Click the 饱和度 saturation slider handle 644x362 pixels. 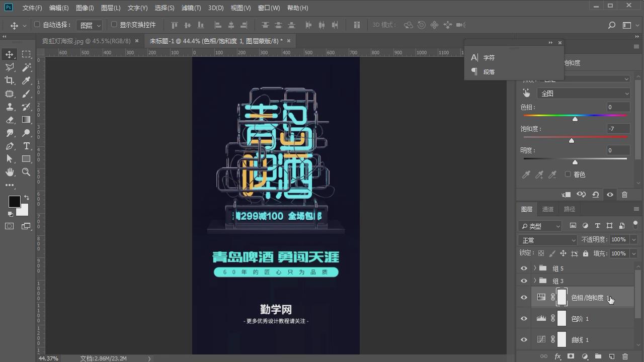pyautogui.click(x=571, y=141)
